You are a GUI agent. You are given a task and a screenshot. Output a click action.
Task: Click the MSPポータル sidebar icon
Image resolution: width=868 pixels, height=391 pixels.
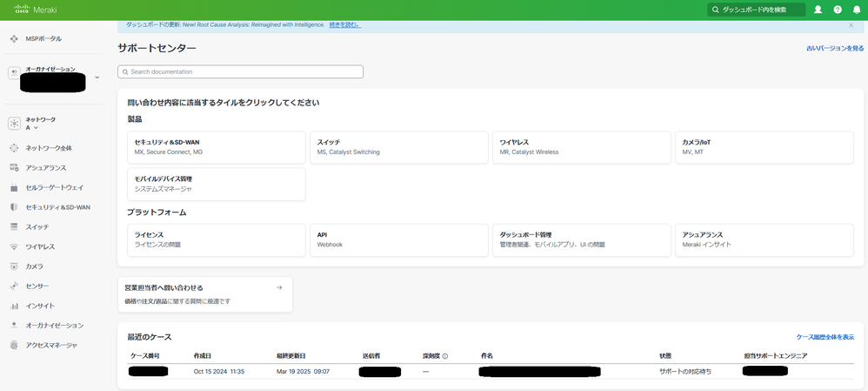14,39
